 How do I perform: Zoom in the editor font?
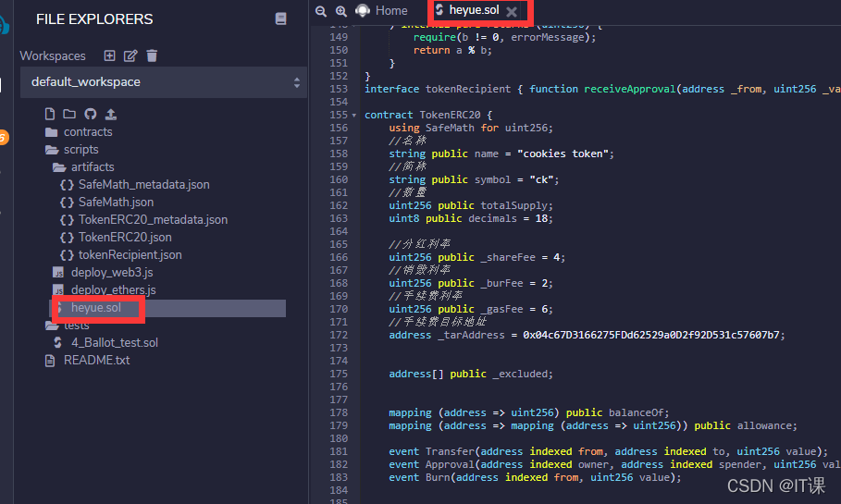point(340,11)
